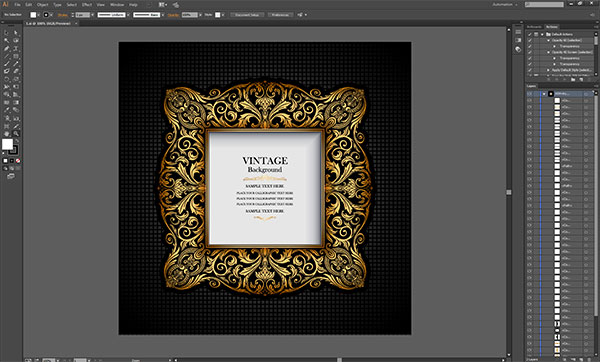Toggle the Default Actions checkmark
Viewport: 600px width, 362px height.
coord(530,34)
